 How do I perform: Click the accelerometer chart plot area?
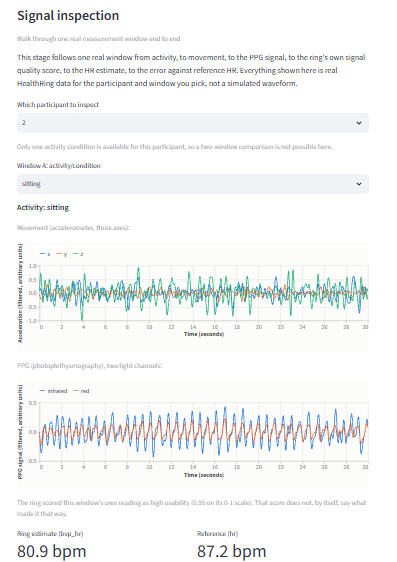[x=204, y=293]
